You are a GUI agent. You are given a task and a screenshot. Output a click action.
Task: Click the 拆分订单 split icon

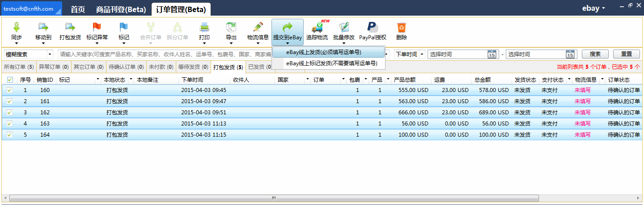(x=178, y=27)
